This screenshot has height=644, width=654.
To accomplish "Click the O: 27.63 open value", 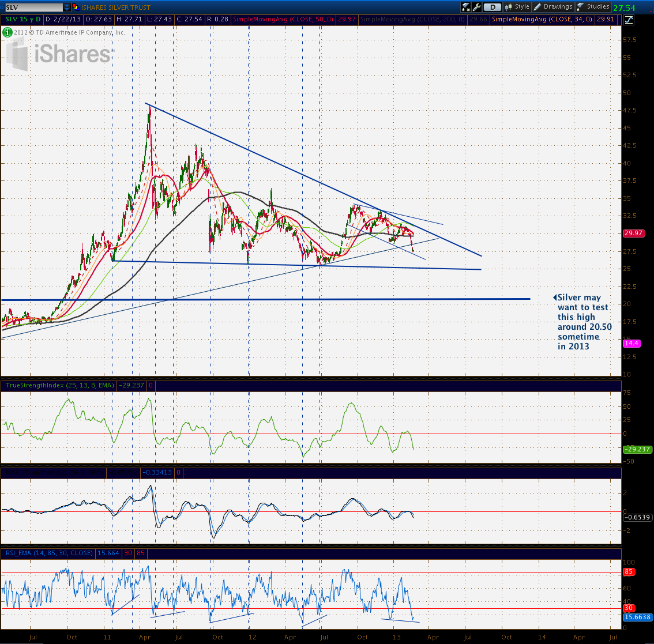I will [99, 19].
